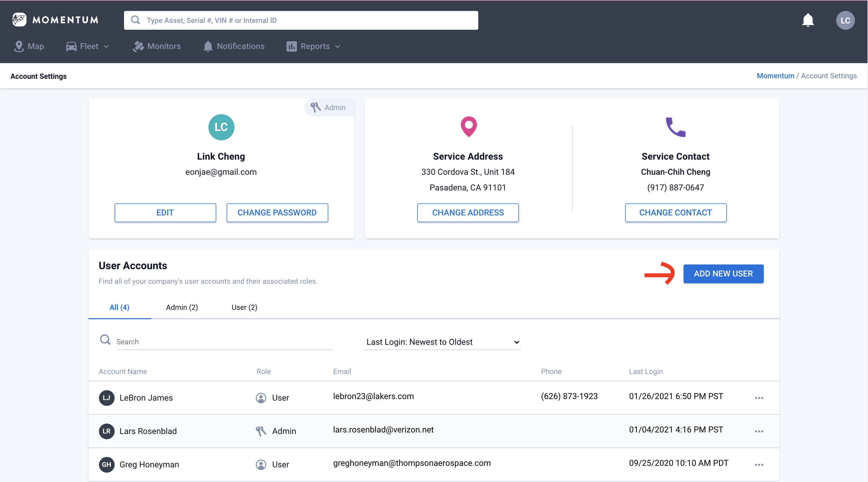Open options menu for LeBron James
868x482 pixels.
(759, 398)
